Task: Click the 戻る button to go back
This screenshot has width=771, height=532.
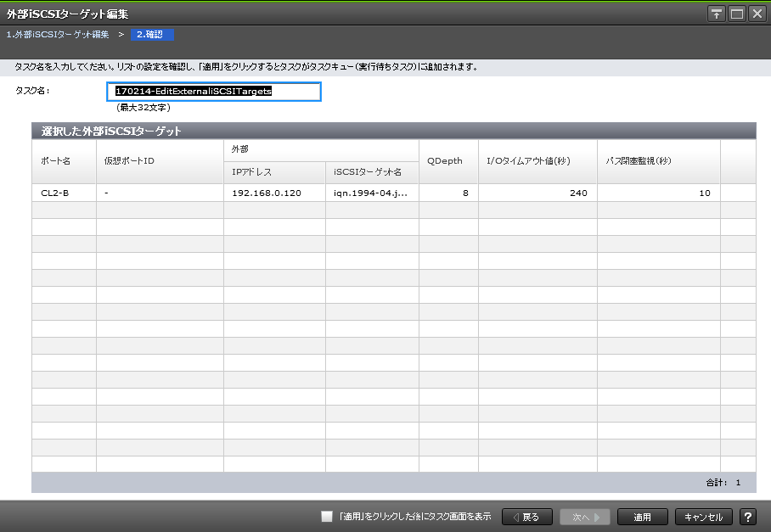Action: [526, 517]
